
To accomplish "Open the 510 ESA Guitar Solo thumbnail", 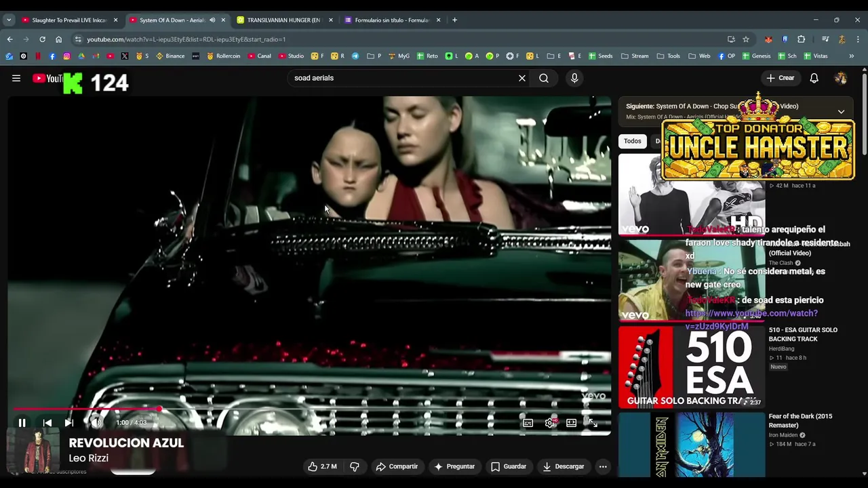I will point(692,367).
